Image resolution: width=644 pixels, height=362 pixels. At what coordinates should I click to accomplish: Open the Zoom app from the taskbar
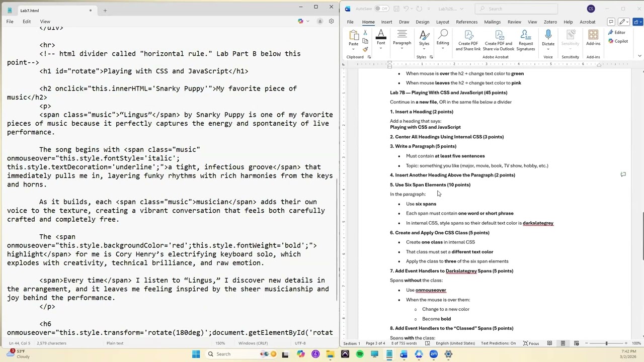(x=434, y=354)
